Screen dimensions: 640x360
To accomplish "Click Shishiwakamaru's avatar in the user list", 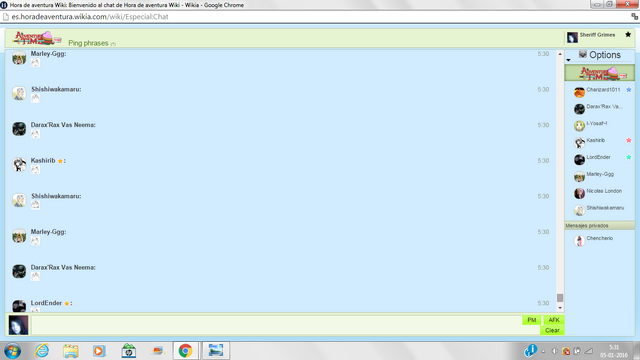I will (579, 210).
